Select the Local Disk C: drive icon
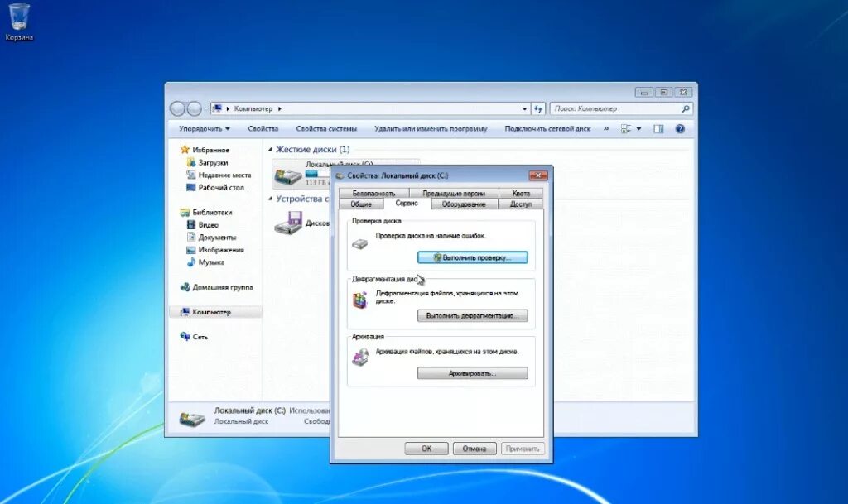Viewport: 848px width, 504px height. 287,175
